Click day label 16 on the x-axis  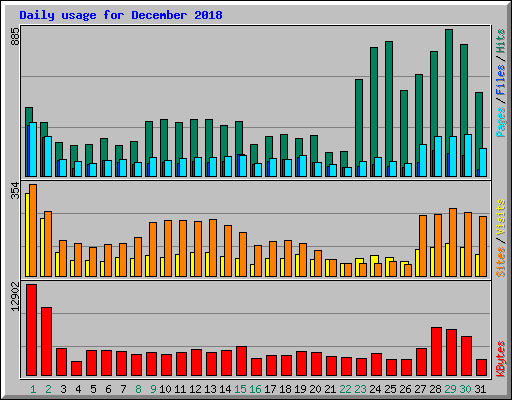255,389
